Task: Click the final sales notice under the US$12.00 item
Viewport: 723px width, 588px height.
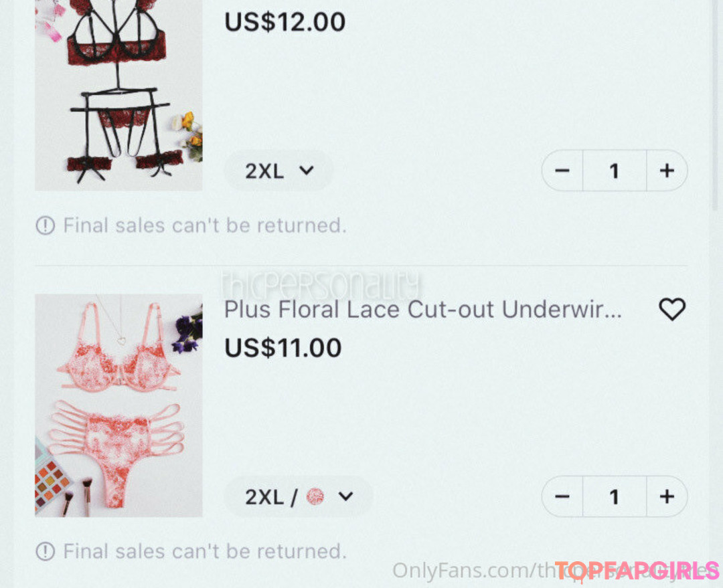Action: tap(205, 226)
